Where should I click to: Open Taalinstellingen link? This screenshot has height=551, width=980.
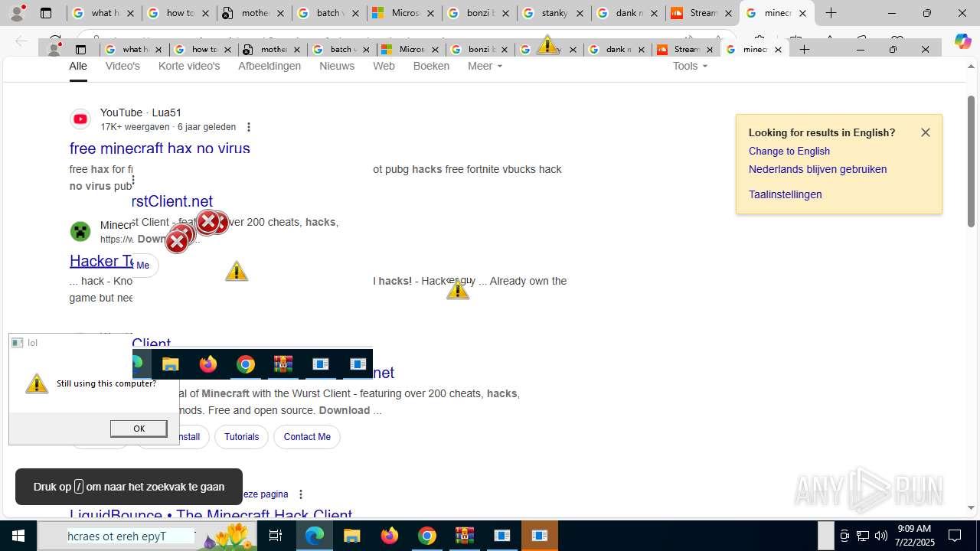786,194
